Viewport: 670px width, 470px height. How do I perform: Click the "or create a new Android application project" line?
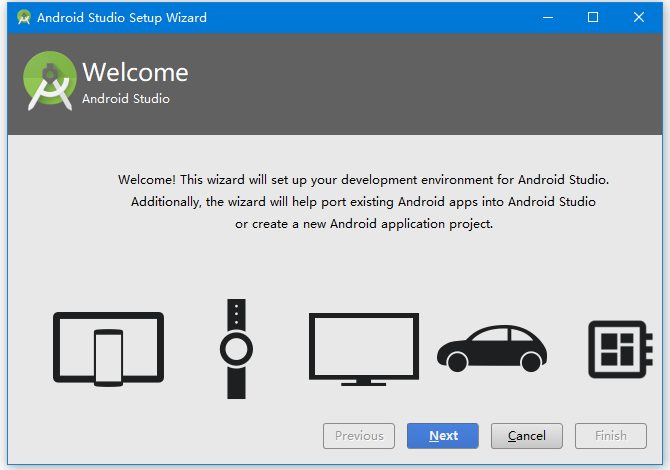coord(363,224)
